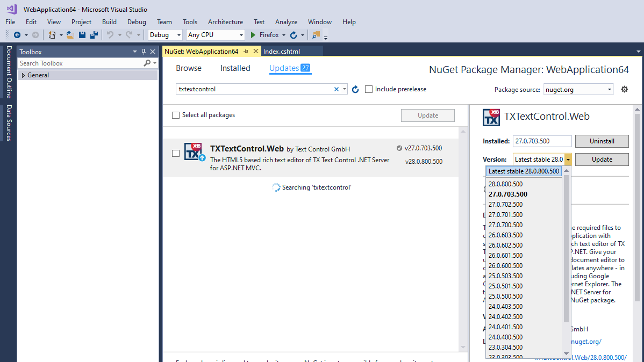
Task: Click the New Project toolbar icon
Action: (52, 35)
